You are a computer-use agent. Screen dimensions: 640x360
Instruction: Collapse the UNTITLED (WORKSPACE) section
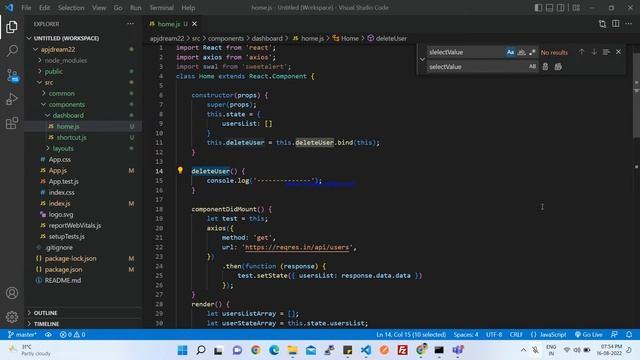point(29,38)
